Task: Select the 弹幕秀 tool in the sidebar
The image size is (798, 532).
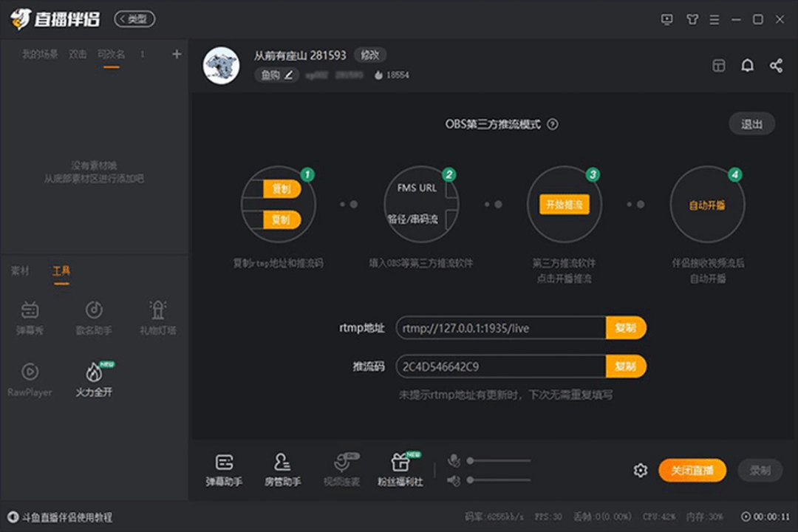Action: [x=30, y=318]
